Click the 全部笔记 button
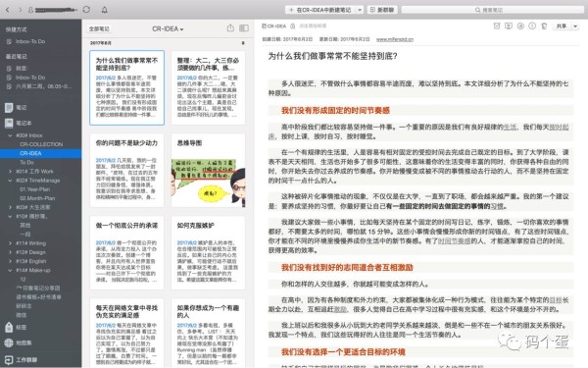Image resolution: width=588 pixels, height=368 pixels. [99, 28]
